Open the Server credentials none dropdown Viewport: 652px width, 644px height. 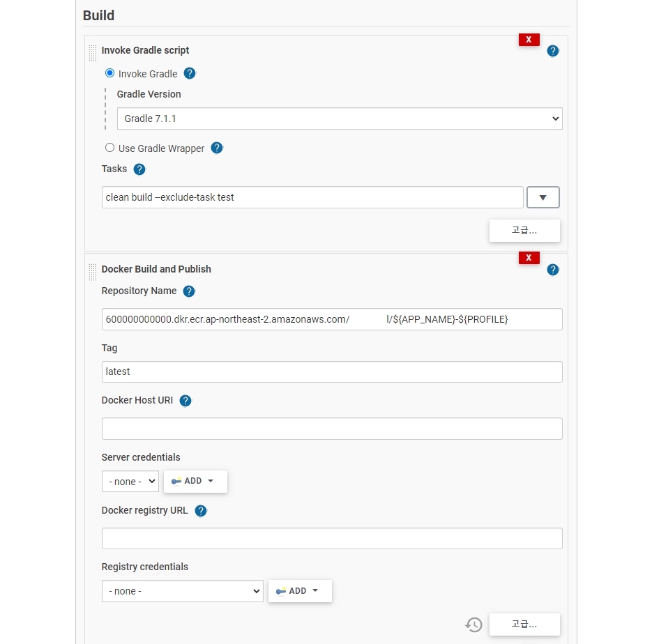(130, 481)
